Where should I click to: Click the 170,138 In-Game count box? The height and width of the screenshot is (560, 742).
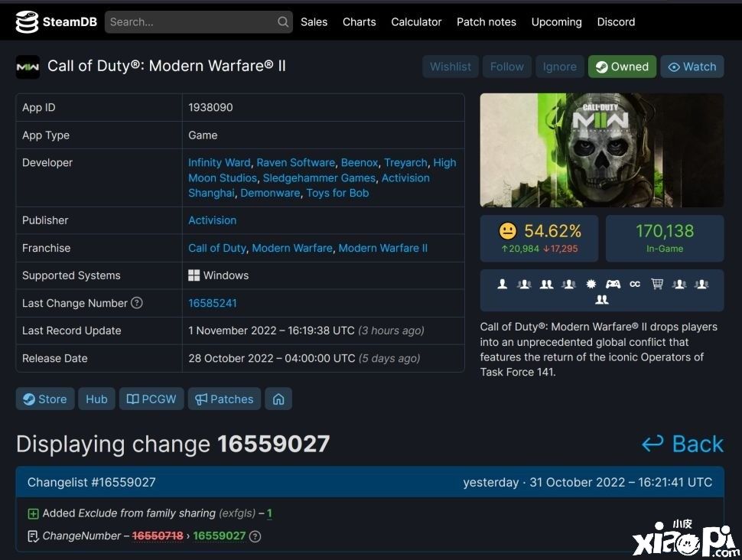point(665,238)
